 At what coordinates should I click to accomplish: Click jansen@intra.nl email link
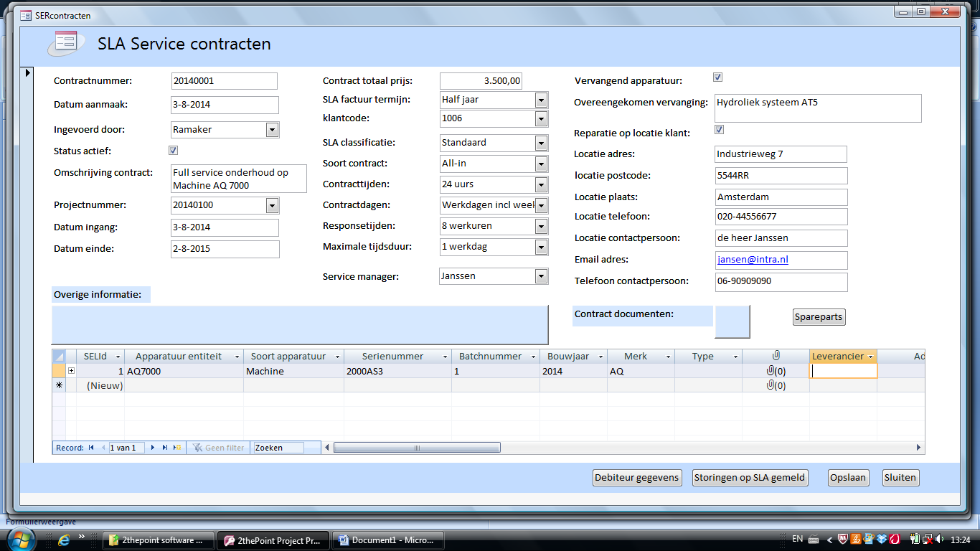(x=753, y=260)
